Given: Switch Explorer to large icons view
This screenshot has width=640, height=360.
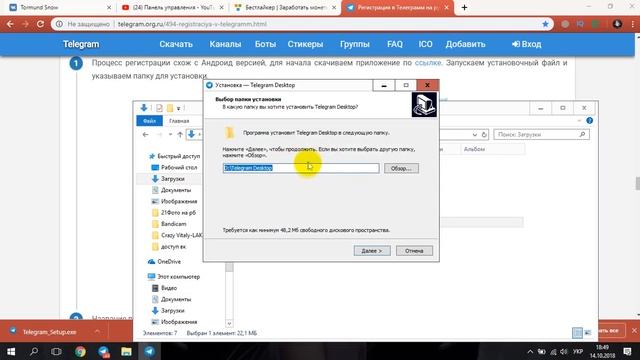Looking at the screenshot, I should pyautogui.click(x=588, y=333).
